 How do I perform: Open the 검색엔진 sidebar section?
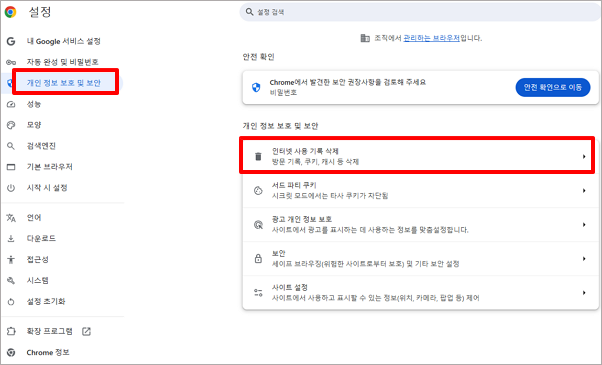(41, 146)
